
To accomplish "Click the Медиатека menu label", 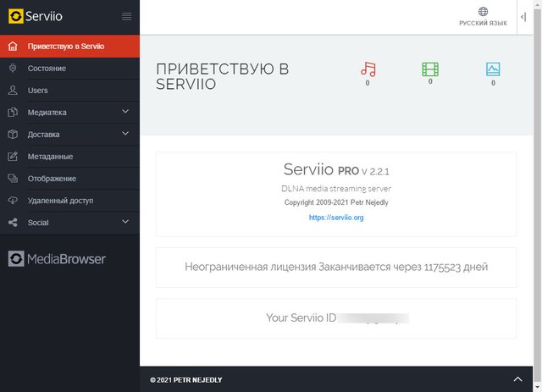I will click(47, 113).
